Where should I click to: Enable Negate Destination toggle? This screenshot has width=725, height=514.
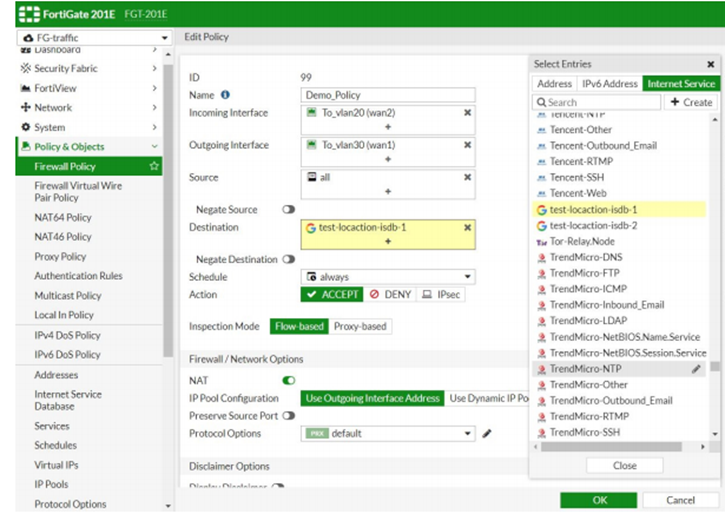(289, 259)
